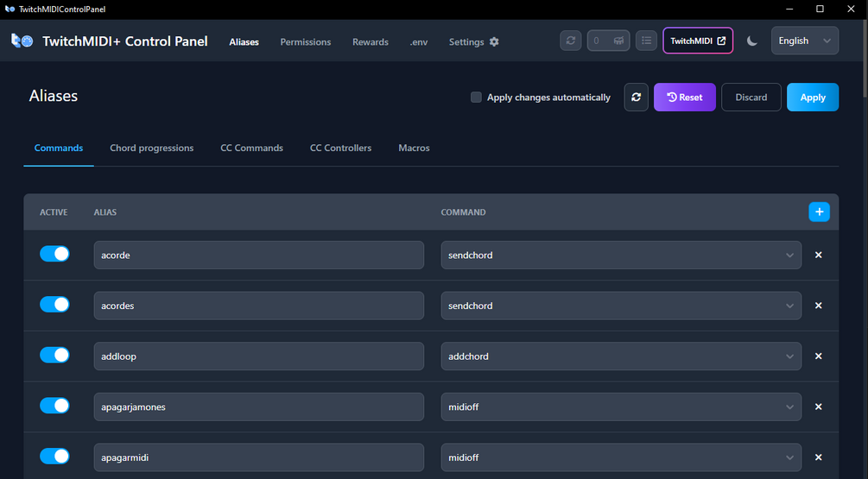
Task: Click the Reset button
Action: [685, 98]
